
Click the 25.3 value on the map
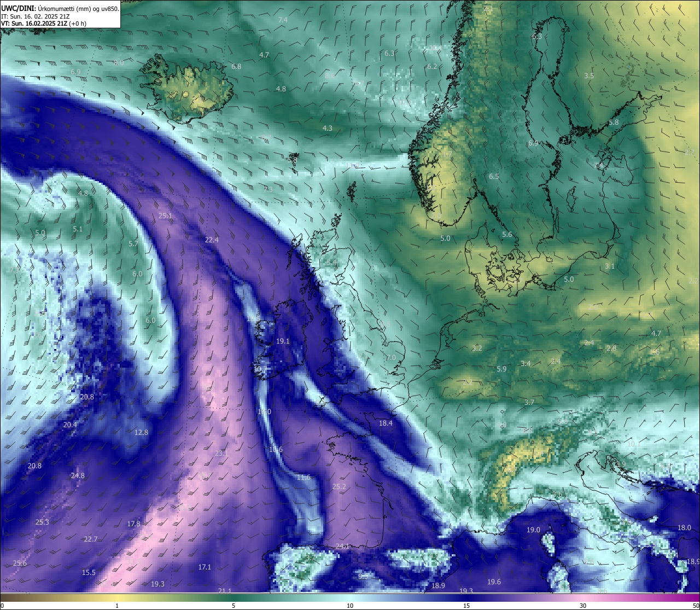[42, 522]
